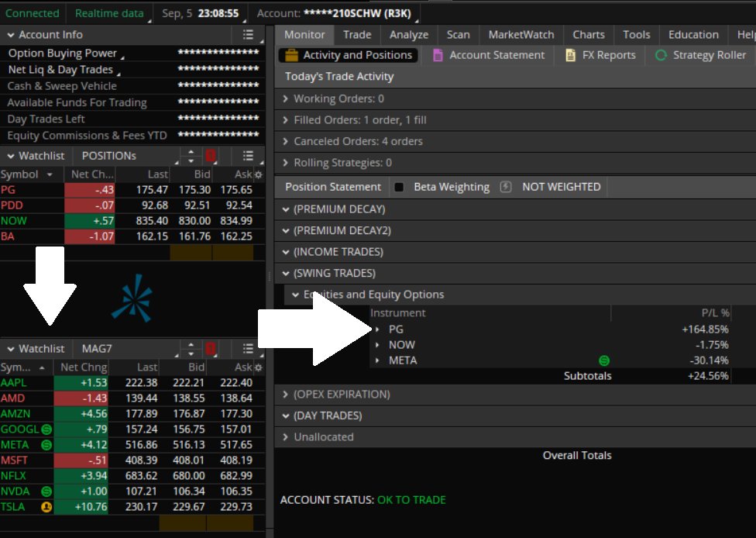Open POSITIONs watchlist name dropdown
The height and width of the screenshot is (538, 756).
point(125,156)
